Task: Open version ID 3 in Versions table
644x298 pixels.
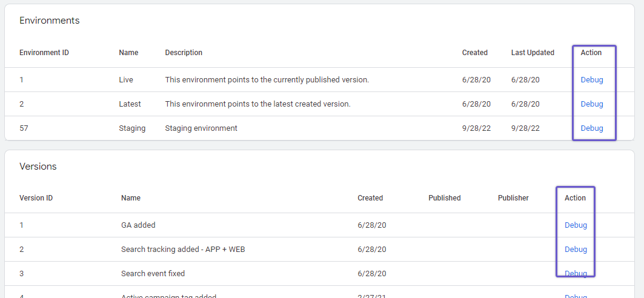Action: (22, 273)
